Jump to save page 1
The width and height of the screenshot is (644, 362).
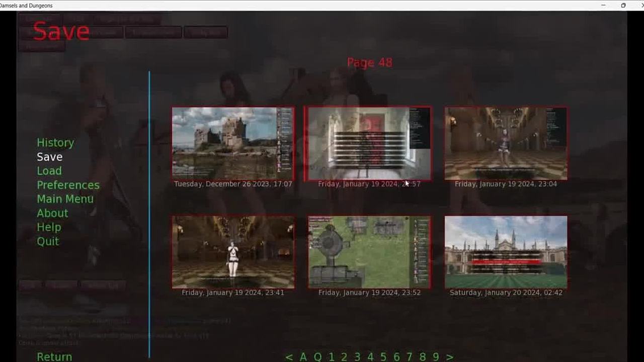point(331,357)
